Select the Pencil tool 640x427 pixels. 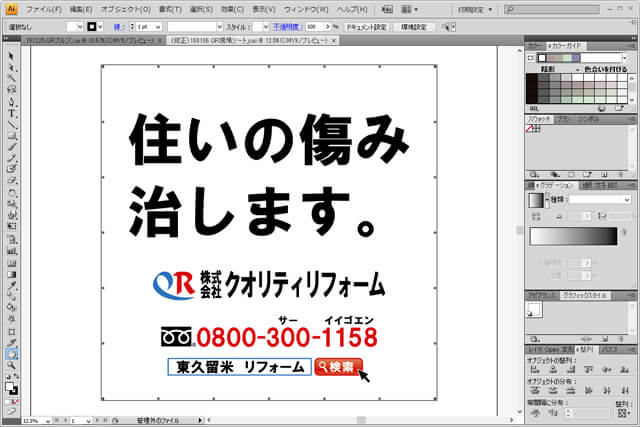point(11,158)
